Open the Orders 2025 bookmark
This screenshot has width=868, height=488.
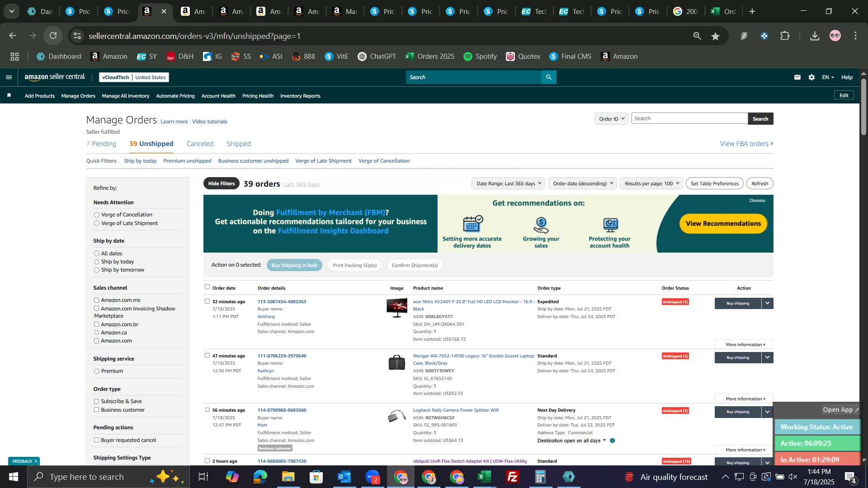[x=429, y=56]
